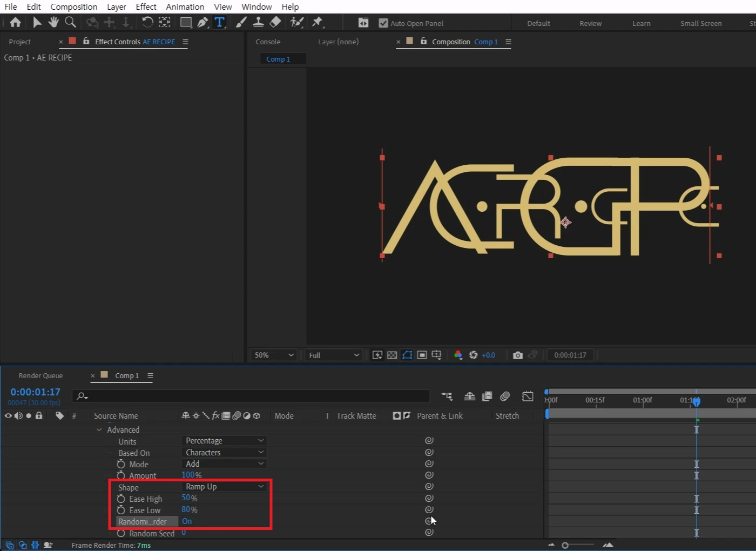Toggle the Transparency Grid

coord(392,355)
